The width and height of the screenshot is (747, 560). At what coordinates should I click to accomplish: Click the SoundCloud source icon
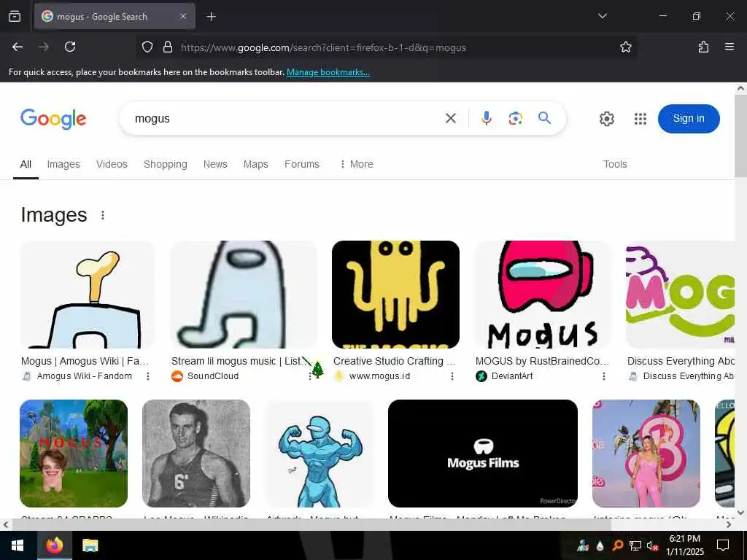coord(177,376)
